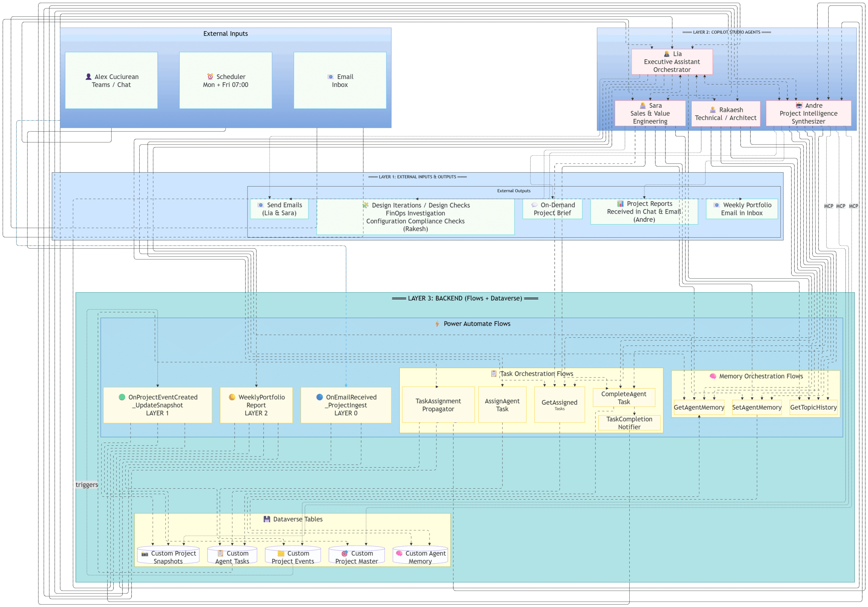This screenshot has width=868, height=607.
Task: Click the calendar icon on Custom Project Events
Action: click(281, 554)
